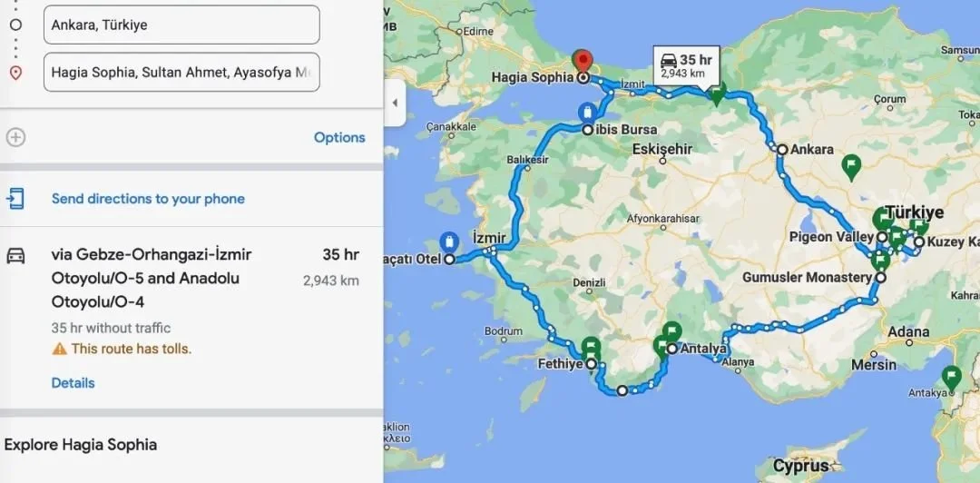
Task: Click the Ankara waypoint circle on the map
Action: (782, 150)
